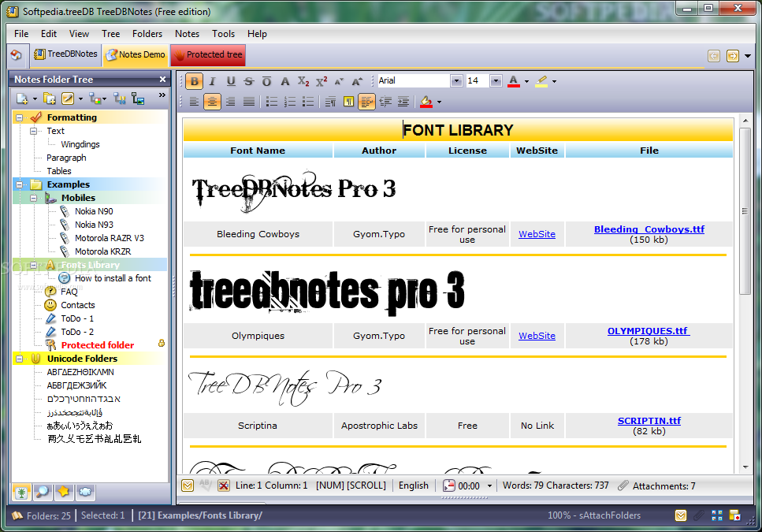The image size is (762, 532).
Task: Collapse the Unicode Folders node
Action: click(x=20, y=359)
